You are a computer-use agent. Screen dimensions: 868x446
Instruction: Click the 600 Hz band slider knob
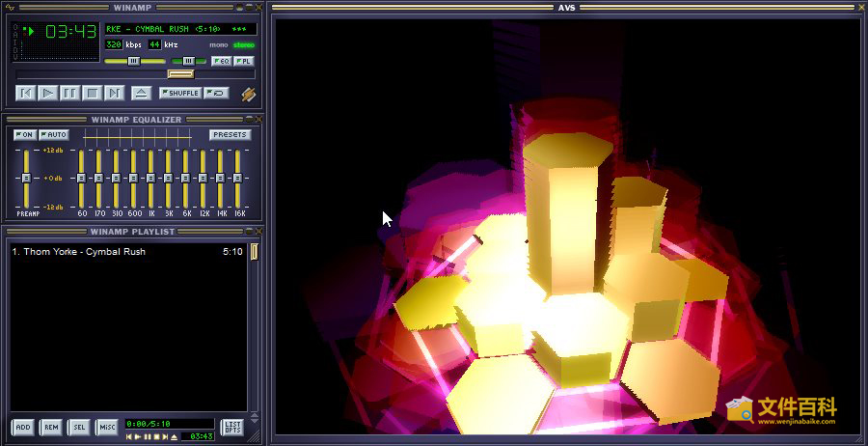coord(133,178)
